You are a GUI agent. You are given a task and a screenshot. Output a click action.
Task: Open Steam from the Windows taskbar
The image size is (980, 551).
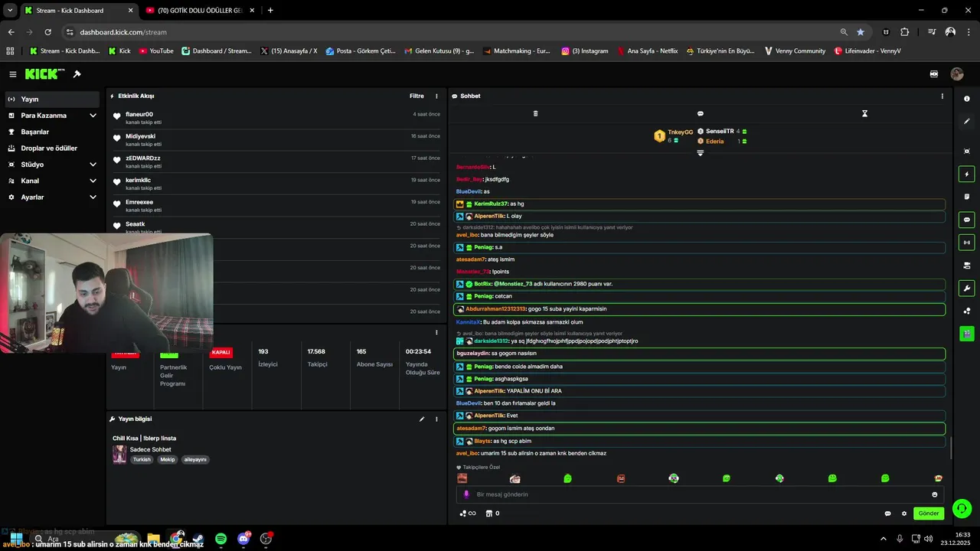tap(198, 539)
